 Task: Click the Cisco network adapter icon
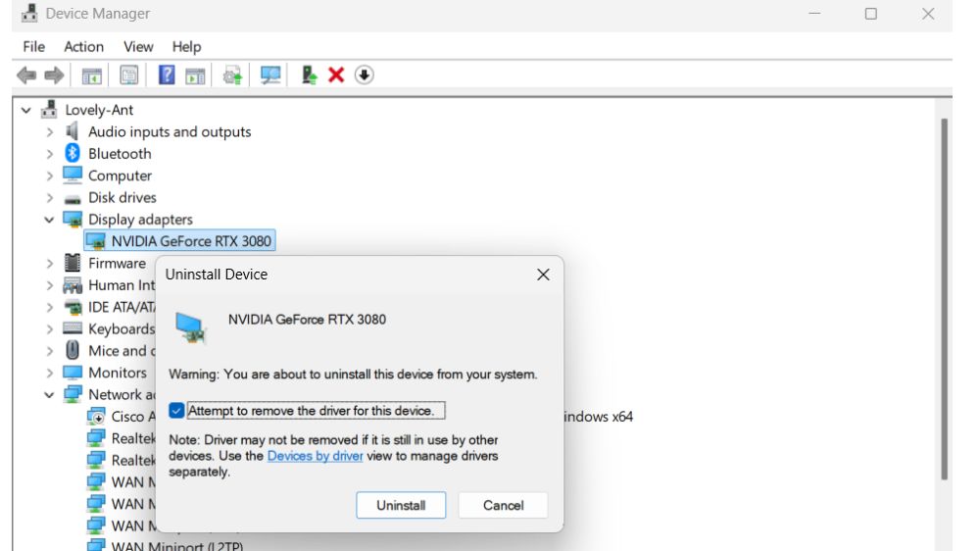point(96,416)
